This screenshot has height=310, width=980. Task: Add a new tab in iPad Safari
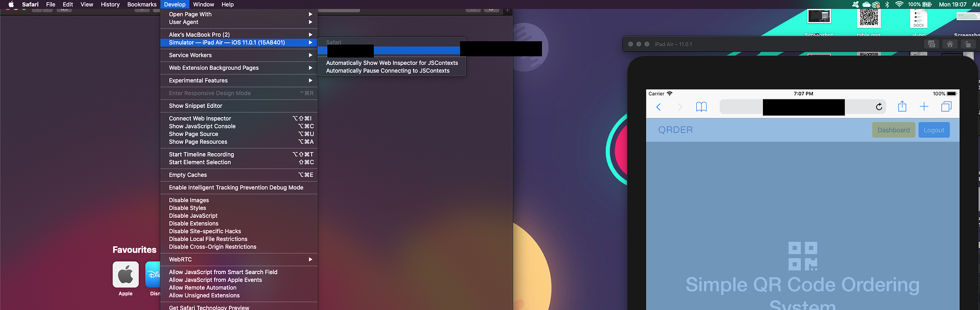(x=924, y=106)
